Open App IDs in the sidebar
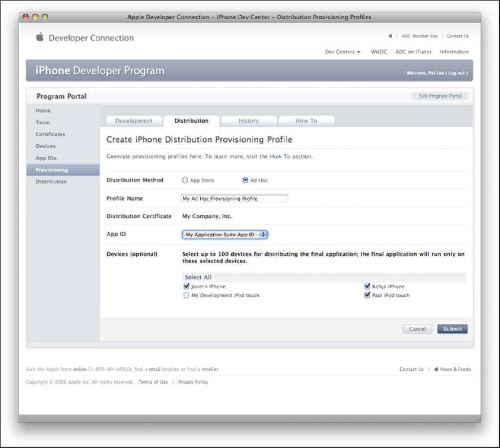Viewport: 500px width, 448px height. [46, 158]
